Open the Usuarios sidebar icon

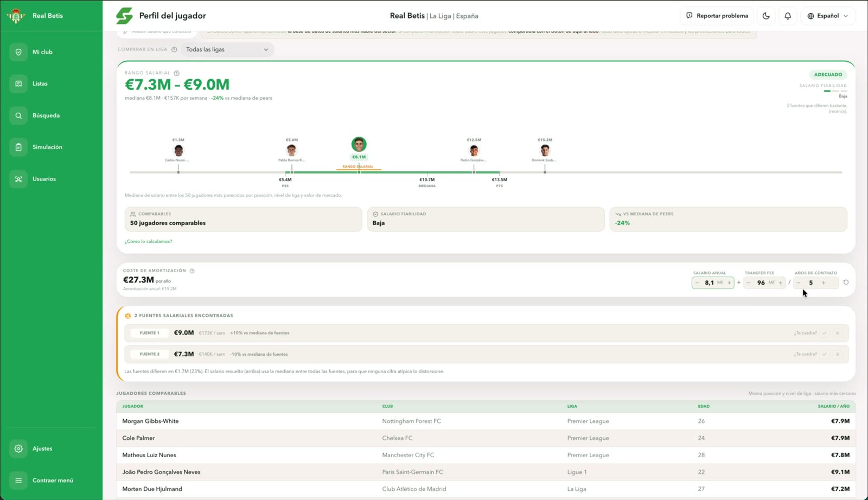coord(18,179)
